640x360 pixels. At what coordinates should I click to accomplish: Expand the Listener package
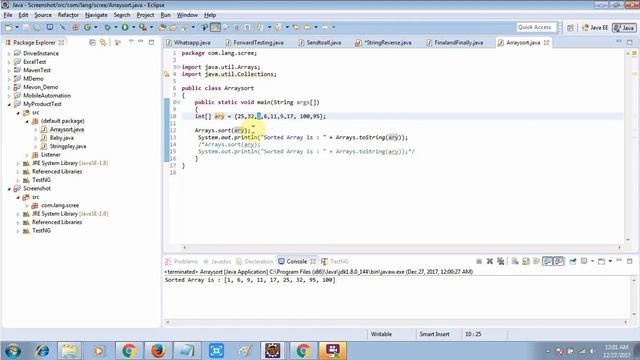(x=27, y=155)
